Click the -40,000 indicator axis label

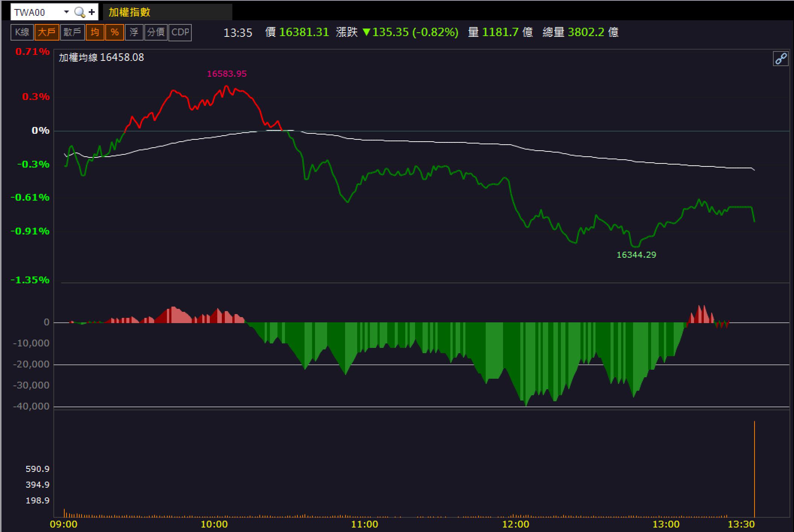click(31, 407)
